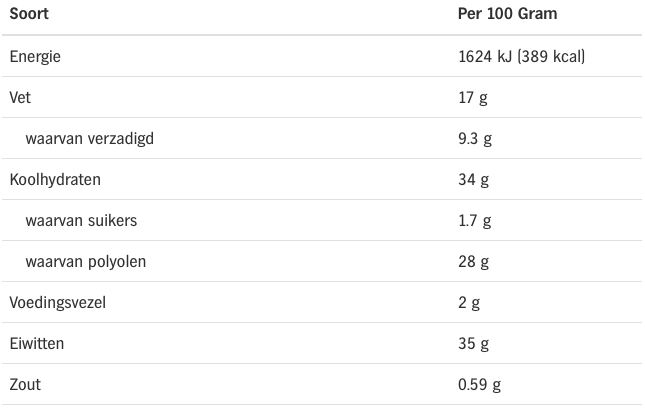Click the 17 g fat value
Image resolution: width=645 pixels, height=413 pixels.
click(x=473, y=98)
